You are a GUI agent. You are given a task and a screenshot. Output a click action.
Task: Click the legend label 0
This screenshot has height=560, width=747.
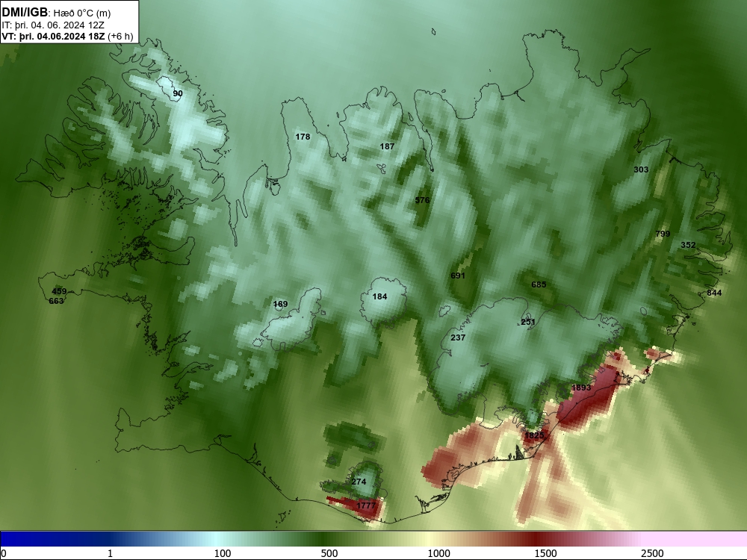4,553
